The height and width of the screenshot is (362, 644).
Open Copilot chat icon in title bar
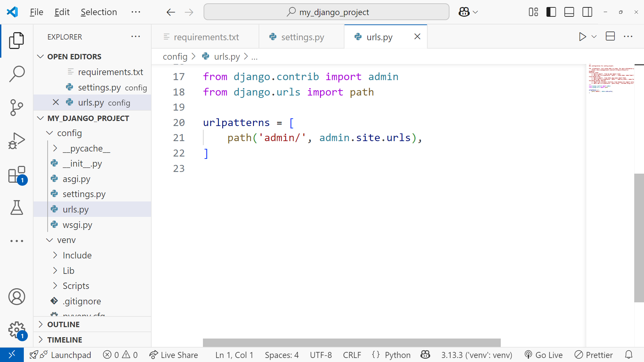464,12
